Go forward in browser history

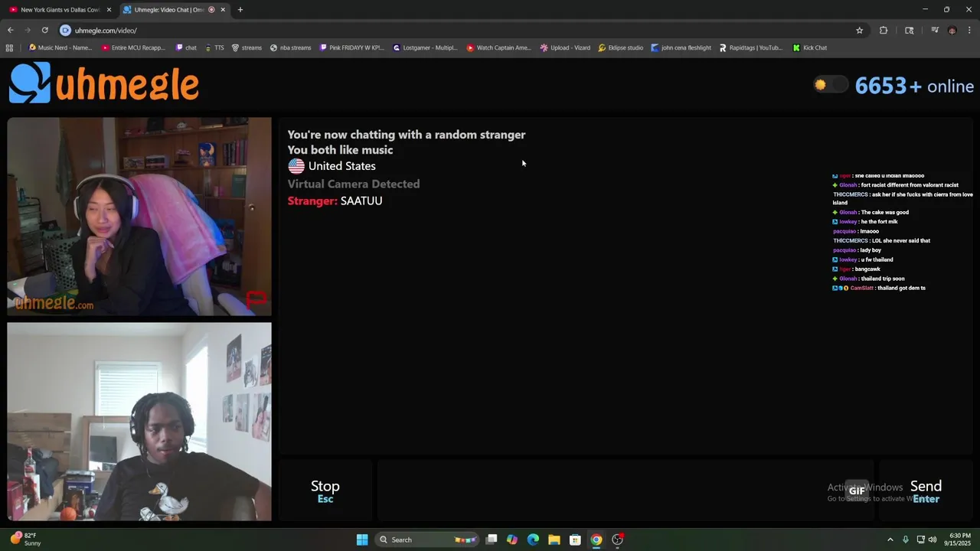tap(28, 30)
